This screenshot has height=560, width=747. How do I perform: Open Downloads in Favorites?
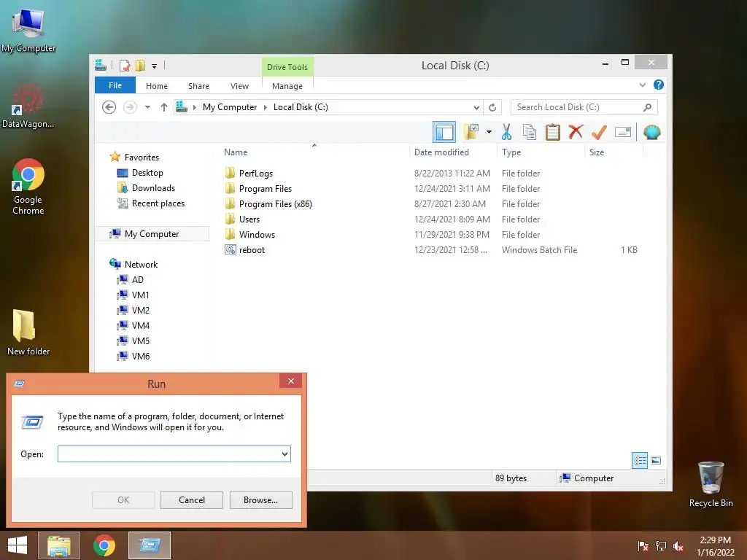(x=153, y=188)
